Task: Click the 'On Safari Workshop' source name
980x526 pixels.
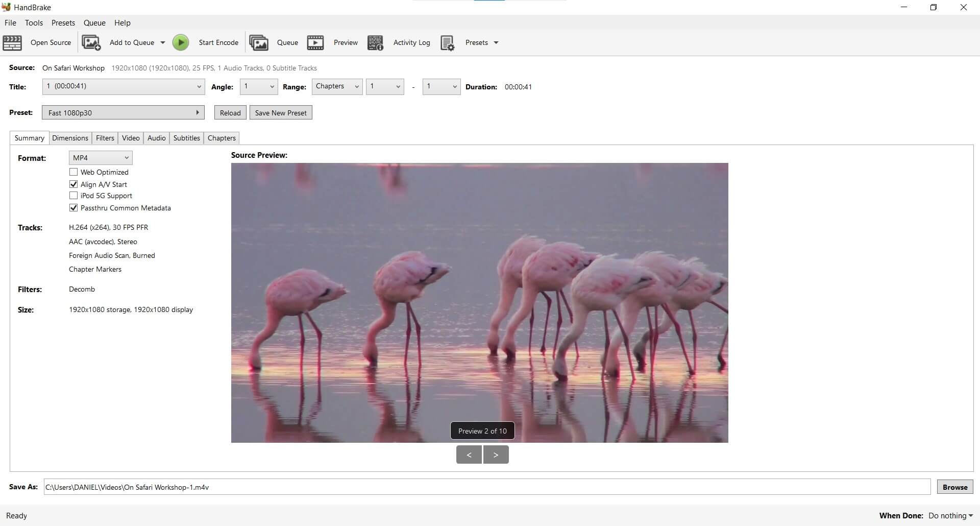Action: tap(73, 68)
